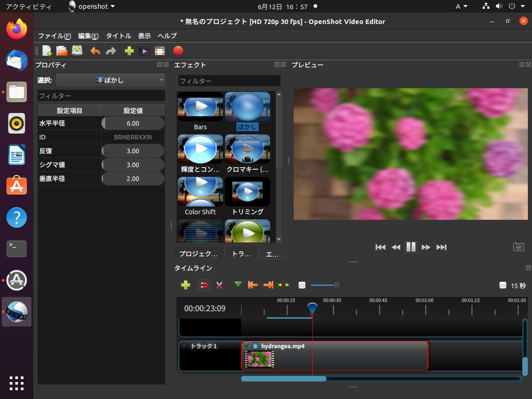Pause the preview playback
532x399 pixels.
[411, 247]
